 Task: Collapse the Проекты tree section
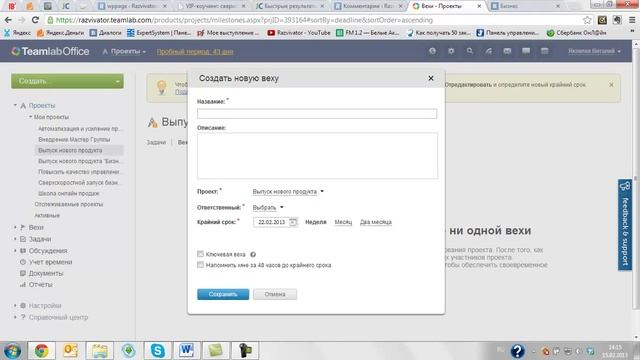tap(15, 105)
